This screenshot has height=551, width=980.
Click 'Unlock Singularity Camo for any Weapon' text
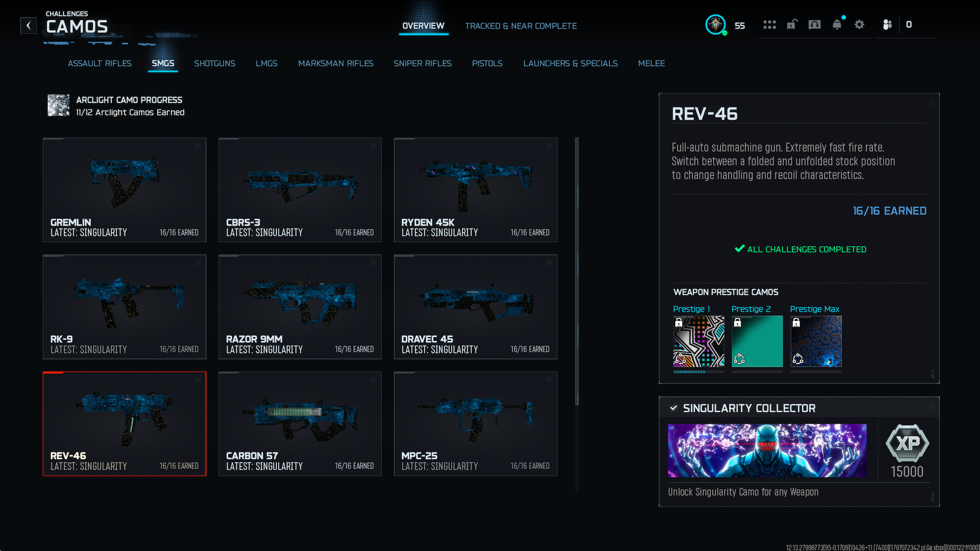coord(743,492)
